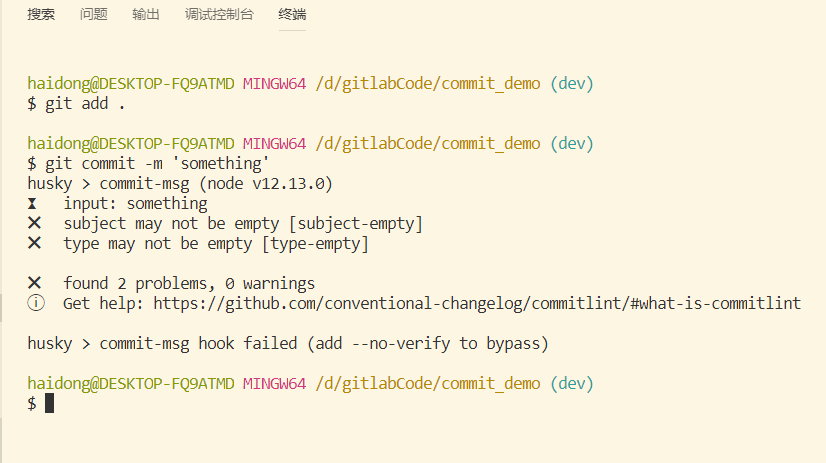This screenshot has width=826, height=463.
Task: Click the "git add ." command text
Action: point(85,103)
